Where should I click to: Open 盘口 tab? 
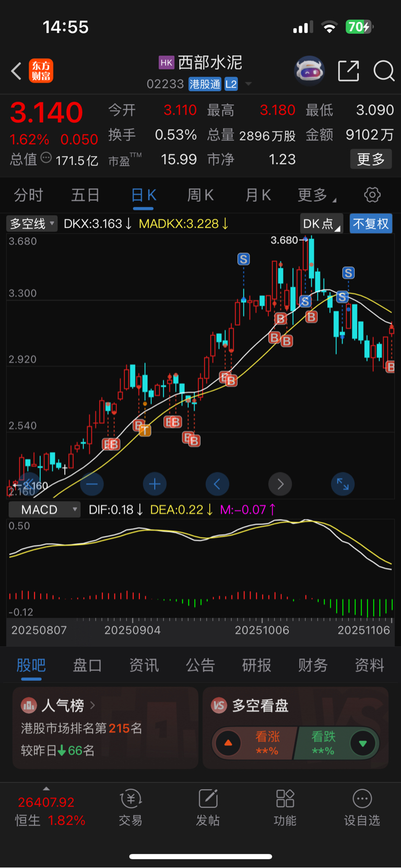[x=87, y=665]
